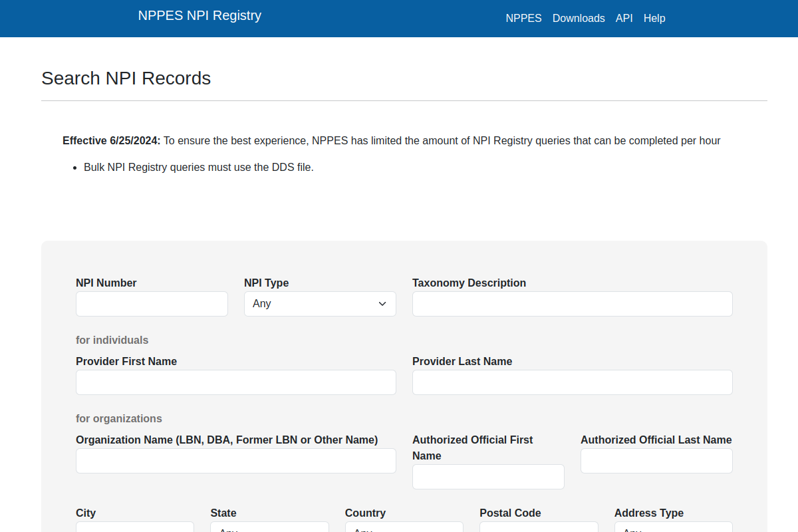Open the Help nav link
Viewport: 798px width, 532px height.
pos(654,19)
